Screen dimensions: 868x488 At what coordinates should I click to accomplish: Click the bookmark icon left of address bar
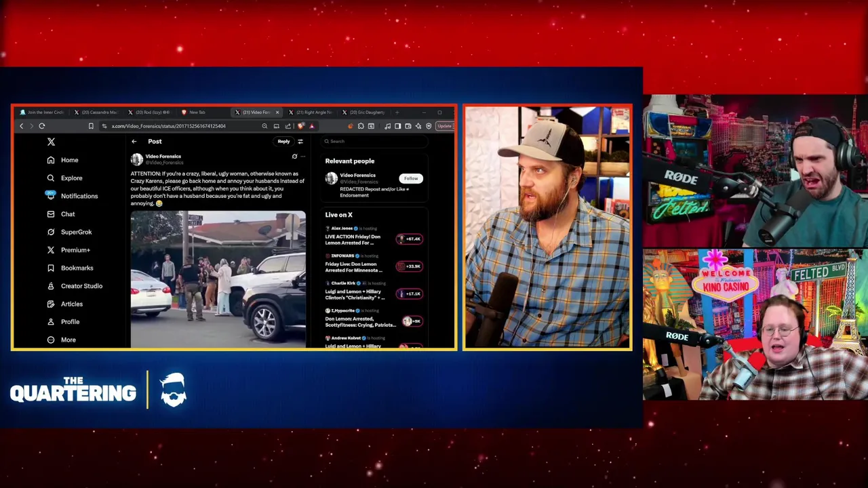91,126
